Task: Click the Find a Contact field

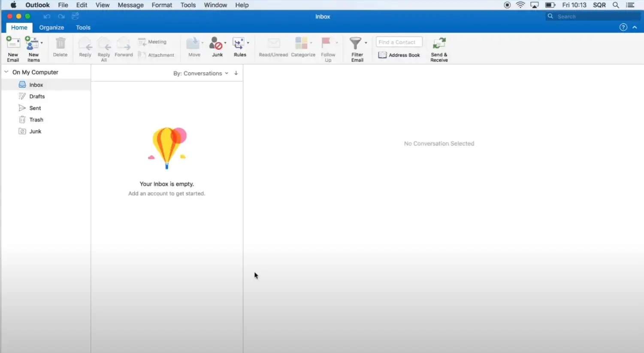Action: (x=399, y=42)
